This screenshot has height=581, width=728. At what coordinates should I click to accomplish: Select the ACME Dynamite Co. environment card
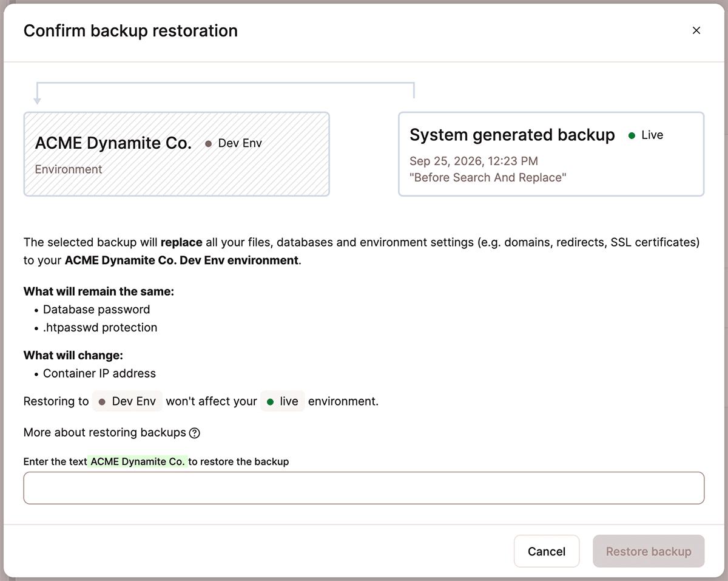(177, 154)
